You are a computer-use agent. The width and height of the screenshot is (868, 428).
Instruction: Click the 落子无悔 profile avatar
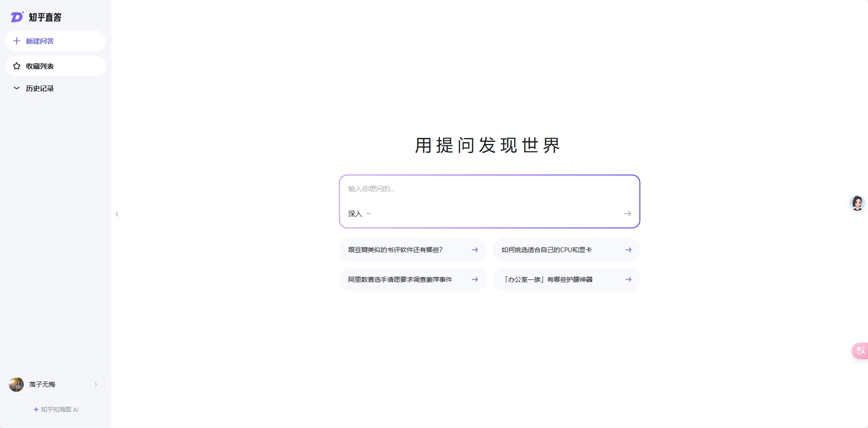pyautogui.click(x=16, y=384)
